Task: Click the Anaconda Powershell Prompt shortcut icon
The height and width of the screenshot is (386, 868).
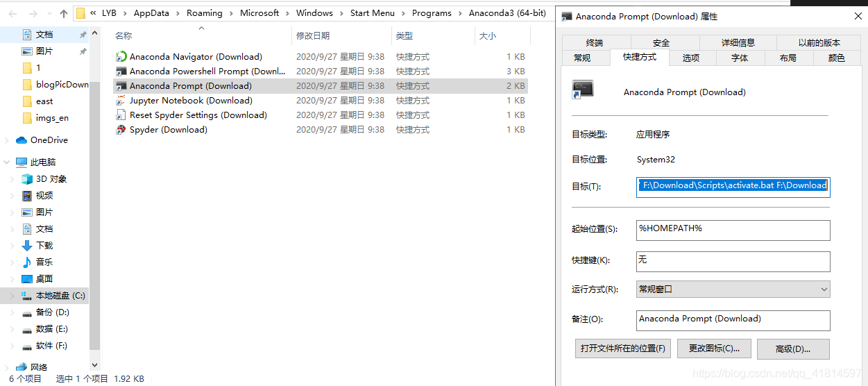Action: pyautogui.click(x=121, y=72)
